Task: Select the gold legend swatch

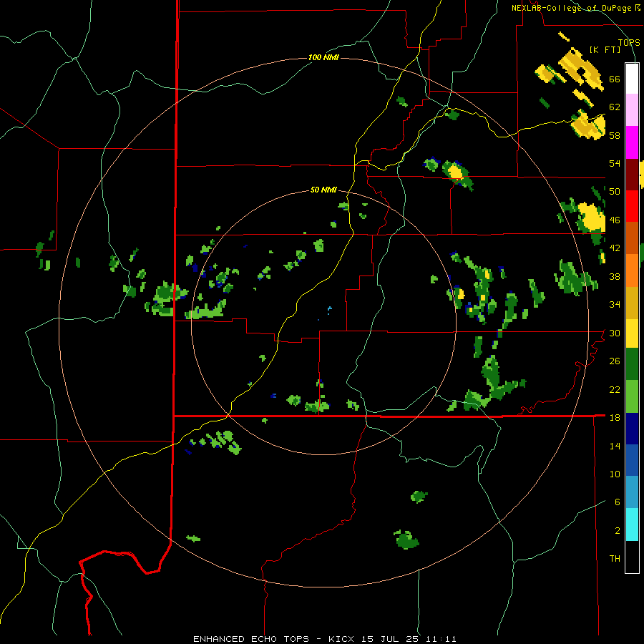Action: point(632,303)
